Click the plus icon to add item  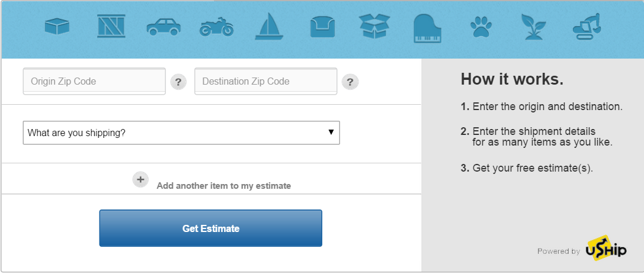140,179
